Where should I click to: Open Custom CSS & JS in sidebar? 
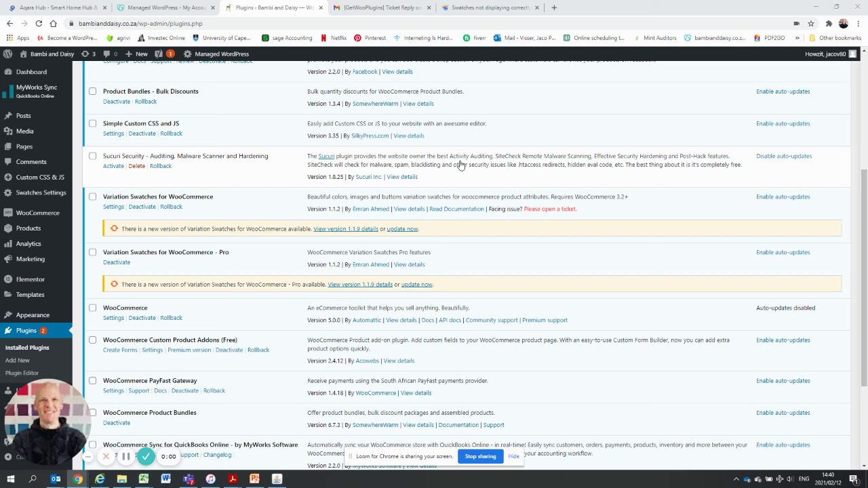[x=40, y=178]
